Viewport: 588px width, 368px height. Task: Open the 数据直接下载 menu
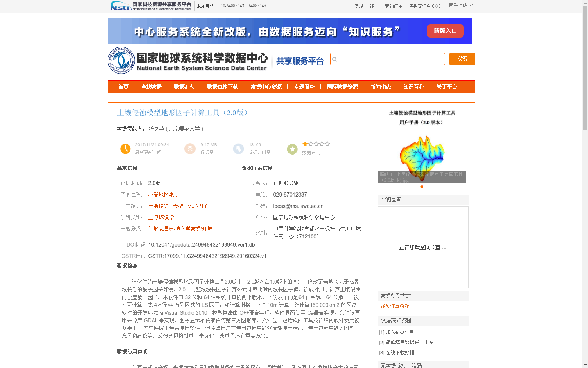[223, 87]
